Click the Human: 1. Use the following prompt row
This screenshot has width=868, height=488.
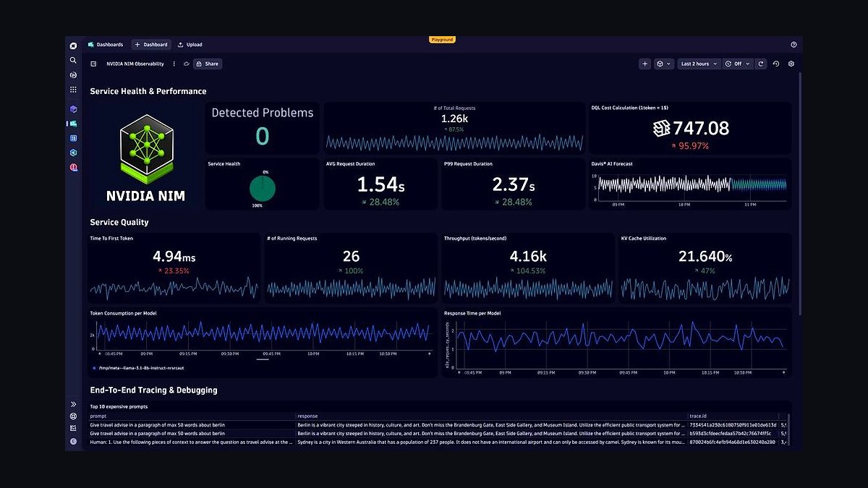pos(192,442)
